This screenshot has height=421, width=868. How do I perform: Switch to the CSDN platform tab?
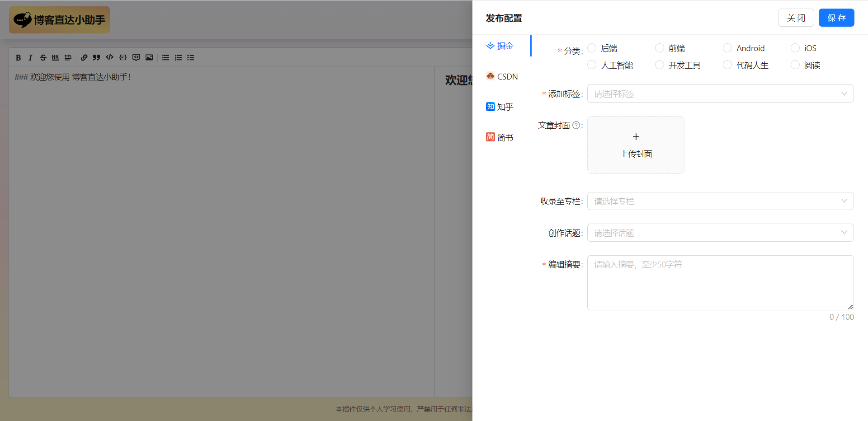502,76
